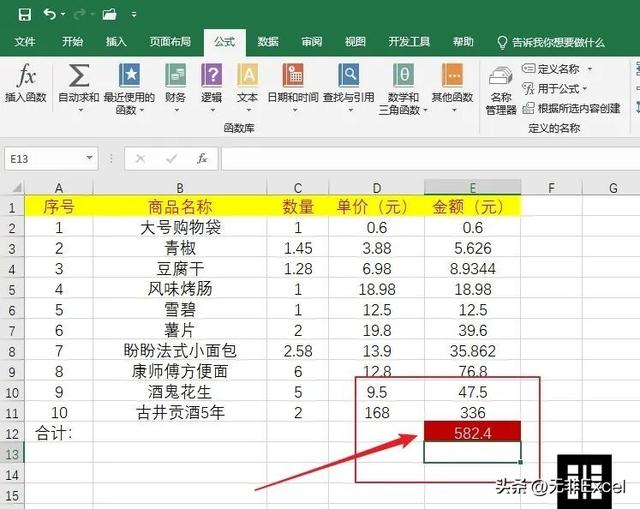Select column B header
Viewport: 640px width, 509px height.
(180, 188)
